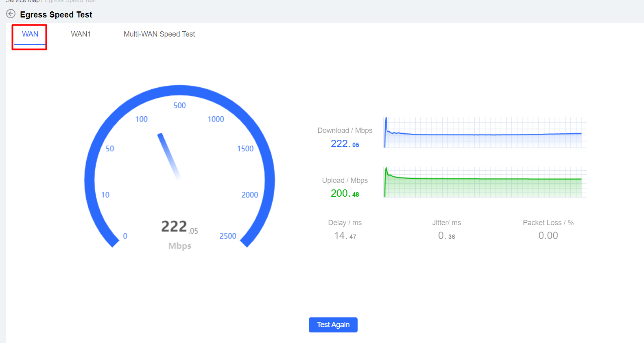Screen dimensions: 644x343
Task: Click the green upload speed chart
Action: coord(485,182)
